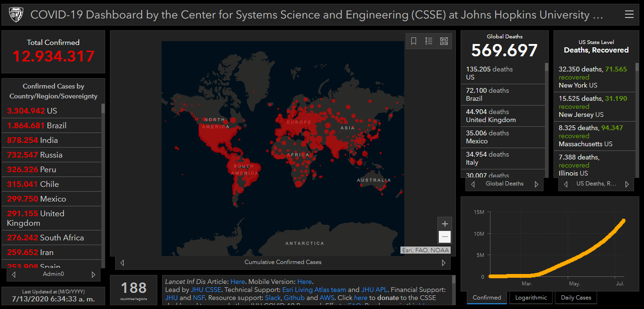
Task: Select United Kingdom in confirmed cases list
Action: tap(52, 218)
